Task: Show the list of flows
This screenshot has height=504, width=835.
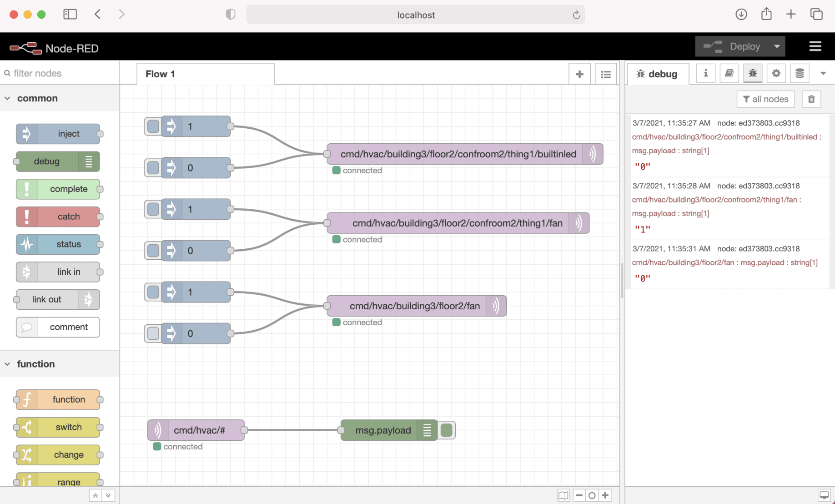Action: pos(606,74)
